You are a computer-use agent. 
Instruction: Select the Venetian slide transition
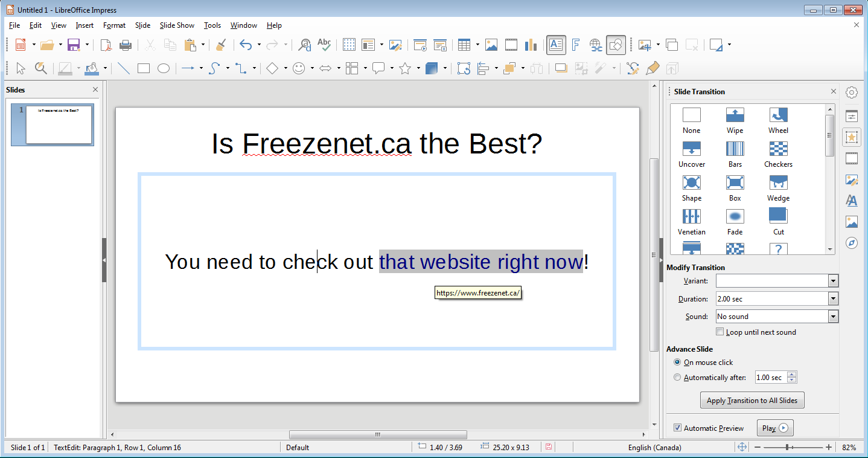(692, 222)
